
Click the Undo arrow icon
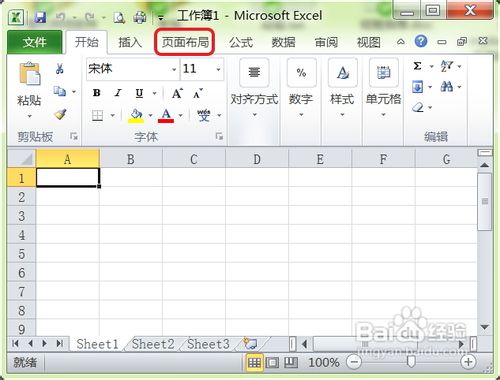61,17
